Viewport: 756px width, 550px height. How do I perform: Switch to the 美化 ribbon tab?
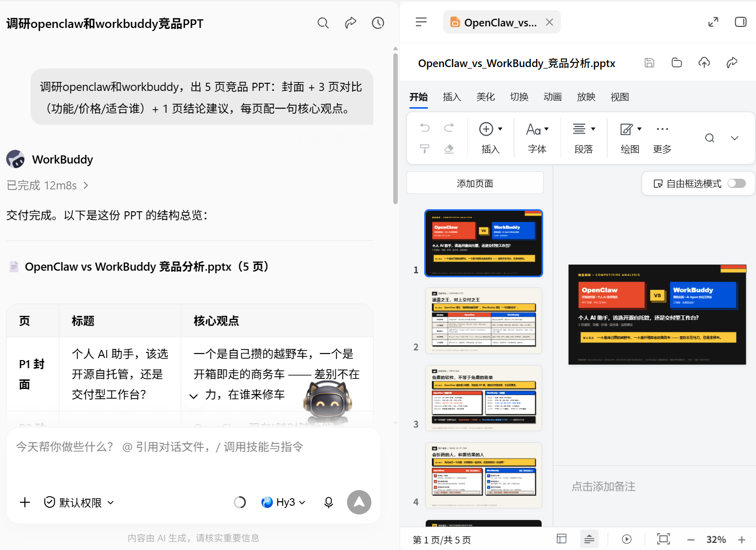coord(486,97)
